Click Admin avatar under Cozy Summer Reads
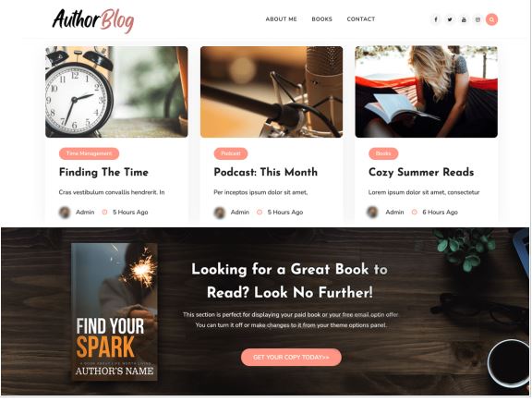This screenshot has height=402, width=532. pos(372,213)
